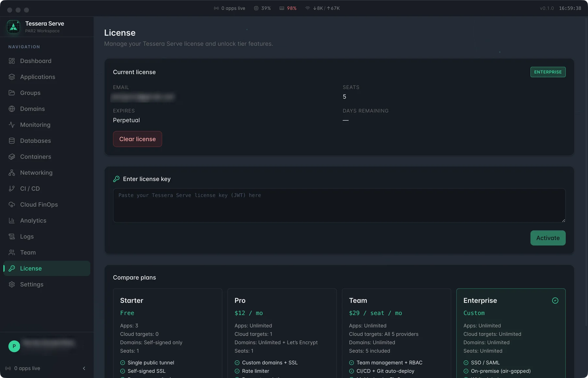Click "On-premise (air-gapped)" feature
The width and height of the screenshot is (588, 378).
coord(500,371)
